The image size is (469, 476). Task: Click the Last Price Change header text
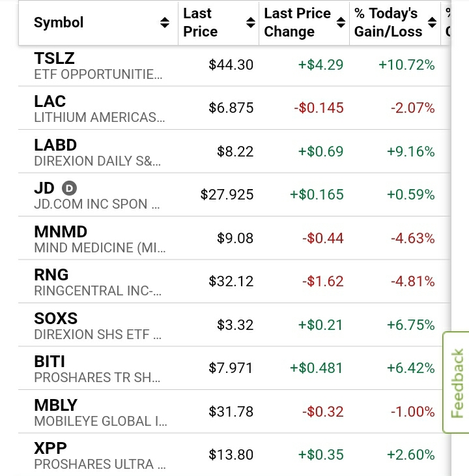297,23
